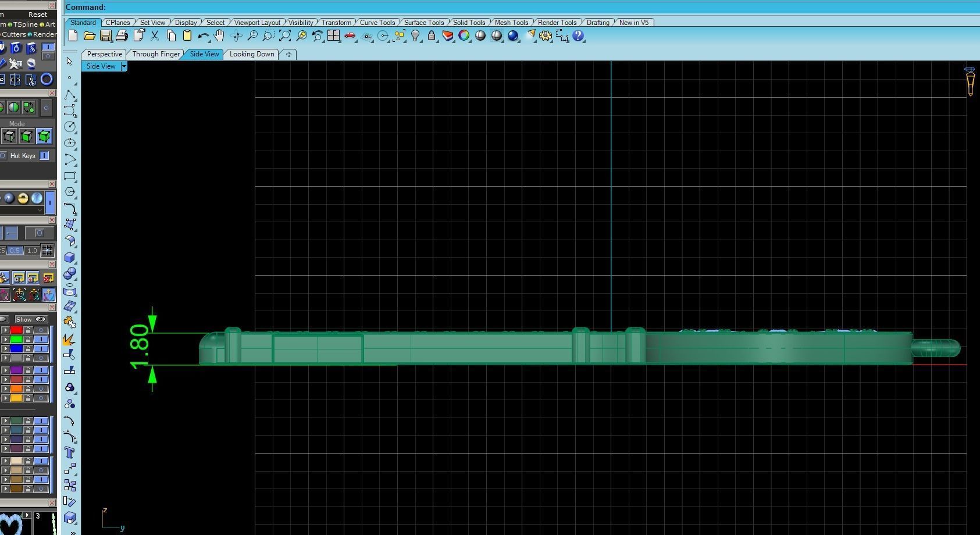This screenshot has height=535, width=980.
Task: Open the four-viewport layout icon
Action: click(x=333, y=36)
